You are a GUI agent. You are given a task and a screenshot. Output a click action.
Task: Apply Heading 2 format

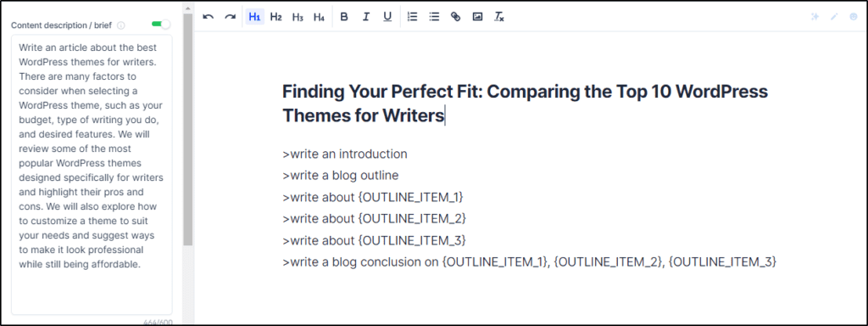point(275,17)
